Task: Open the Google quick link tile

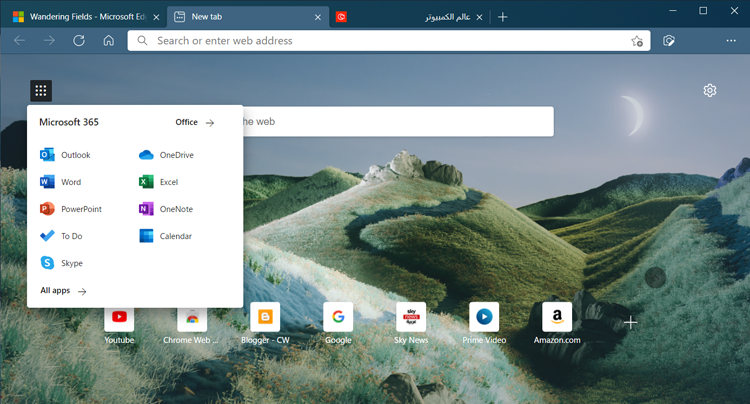Action: [x=338, y=323]
